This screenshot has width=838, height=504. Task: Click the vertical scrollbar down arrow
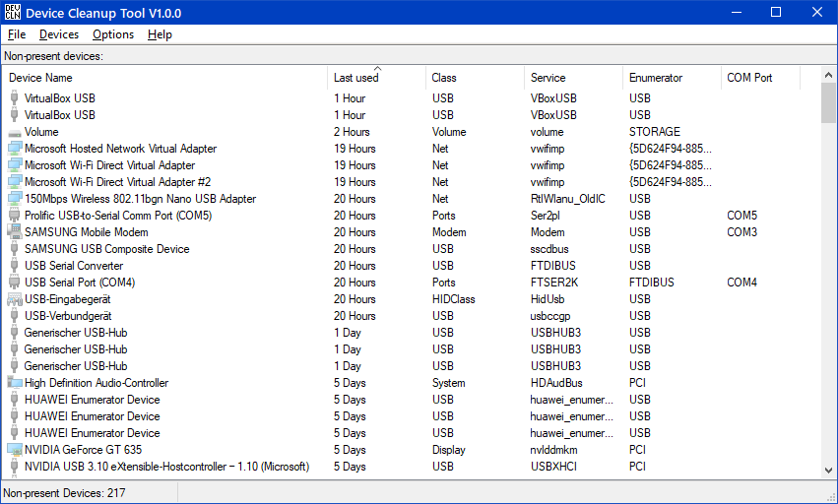(x=828, y=473)
